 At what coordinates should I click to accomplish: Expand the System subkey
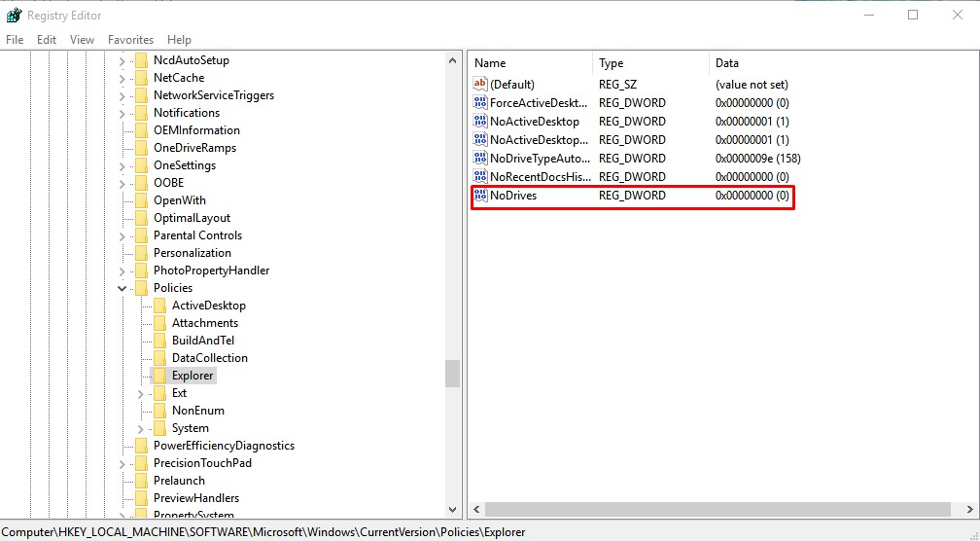coord(141,429)
